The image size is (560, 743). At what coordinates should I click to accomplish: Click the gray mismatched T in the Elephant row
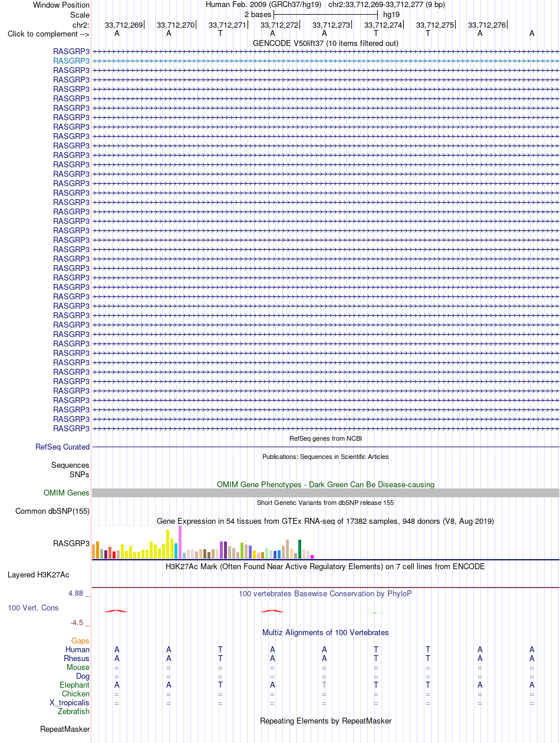324,685
